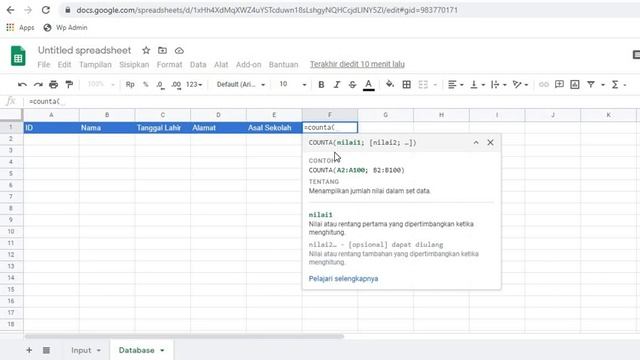Increase decimal places
Image resolution: width=640 pixels, height=360 pixels.
coord(176,84)
